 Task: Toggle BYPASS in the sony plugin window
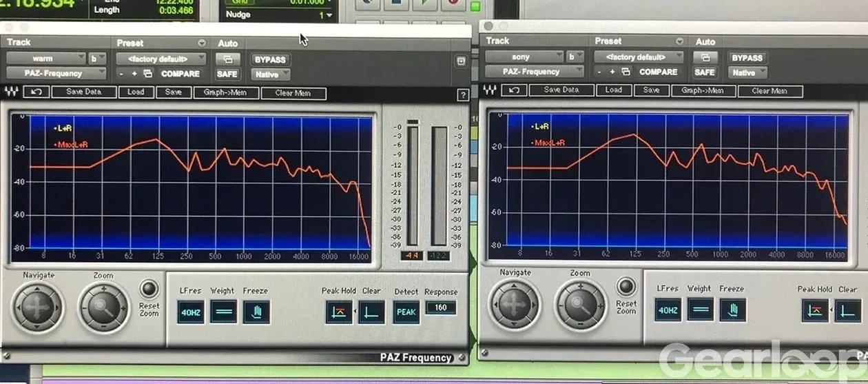pos(747,57)
